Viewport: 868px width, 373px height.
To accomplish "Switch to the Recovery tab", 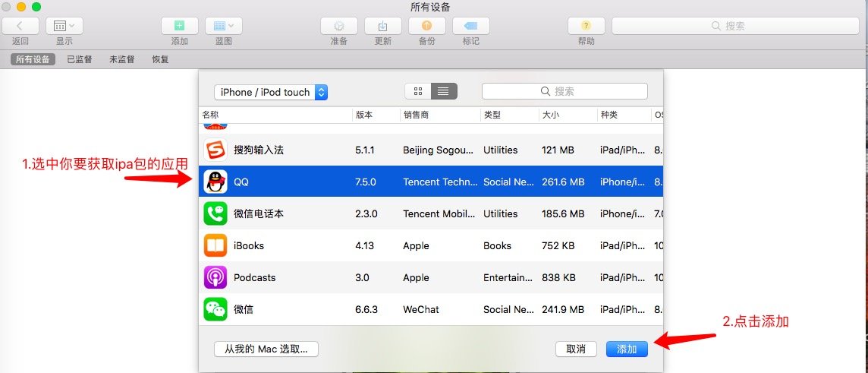I will point(160,59).
